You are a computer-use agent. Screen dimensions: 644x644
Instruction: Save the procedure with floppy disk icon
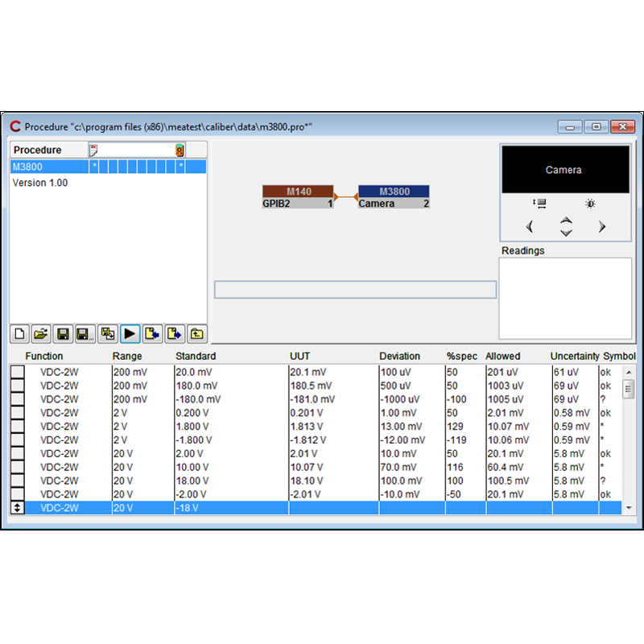coord(63,333)
